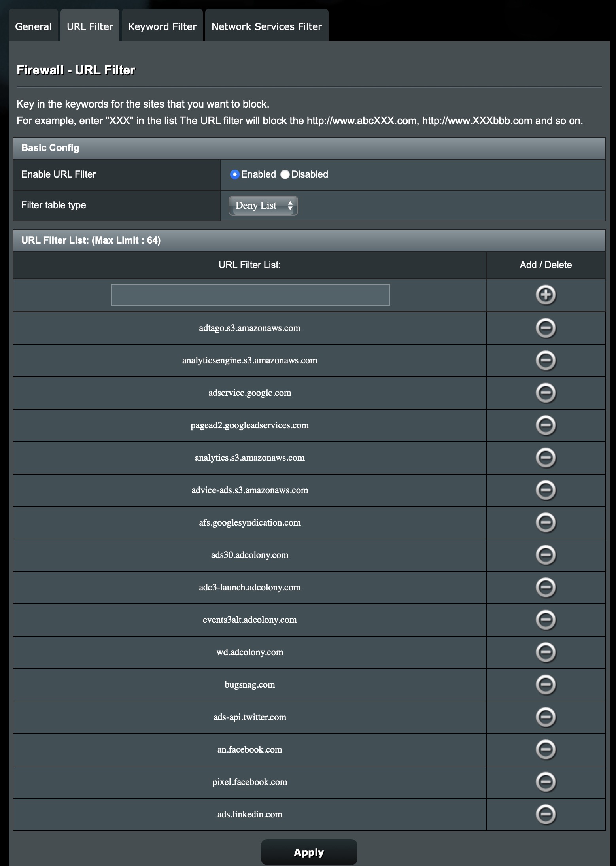Click the analytics.s3.amazonaws.com text

tap(249, 458)
